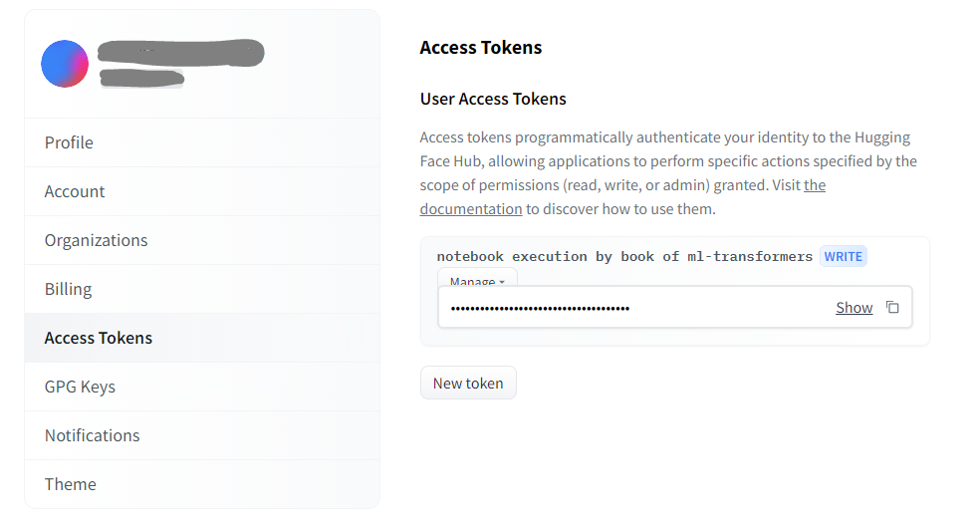The width and height of the screenshot is (980, 524).
Task: Open Notifications settings
Action: point(92,435)
